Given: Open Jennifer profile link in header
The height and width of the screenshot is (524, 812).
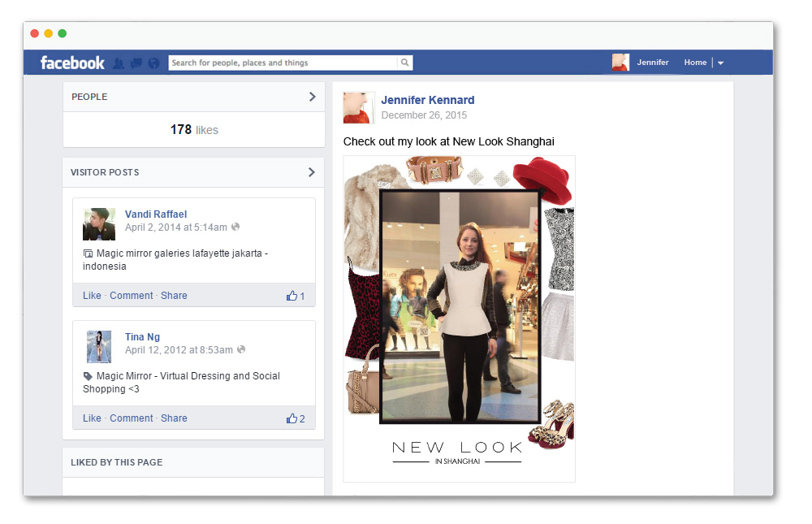Looking at the screenshot, I should (653, 63).
